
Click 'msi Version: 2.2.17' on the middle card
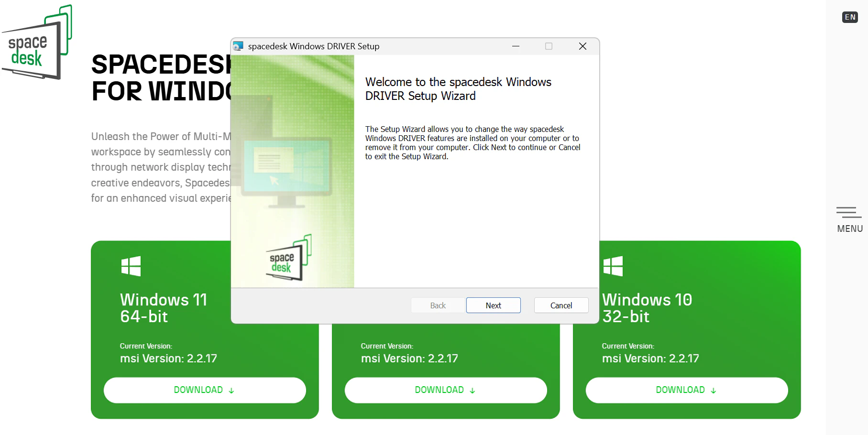(409, 359)
